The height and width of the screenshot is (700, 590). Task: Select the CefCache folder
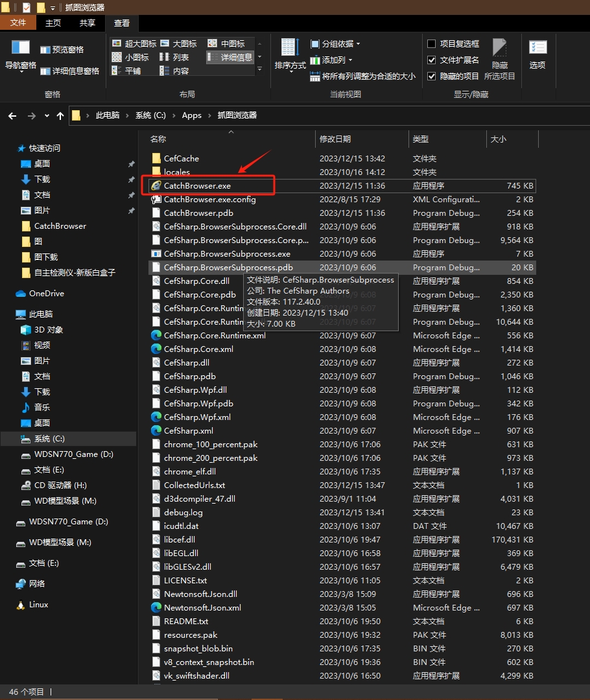point(342,159)
